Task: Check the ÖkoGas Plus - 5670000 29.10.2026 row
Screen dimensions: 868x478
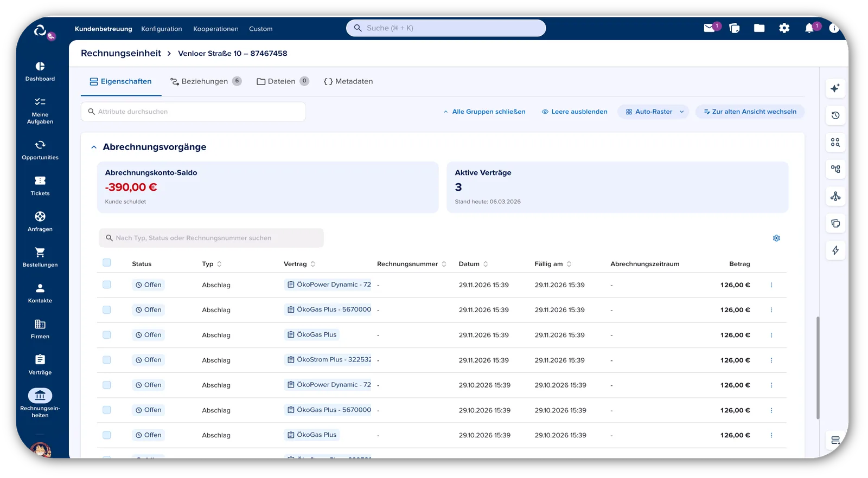Action: [107, 410]
